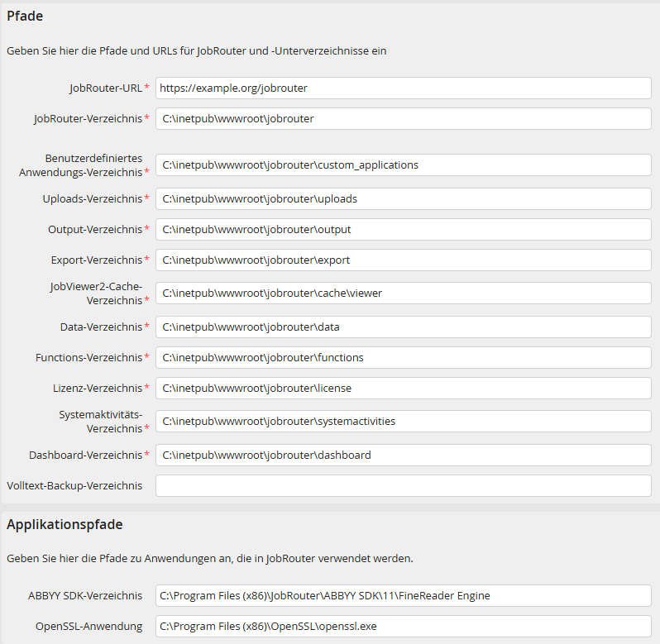This screenshot has width=660, height=644.
Task: Click the ABBYY SDK-Verzeichnis label text
Action: [x=85, y=595]
